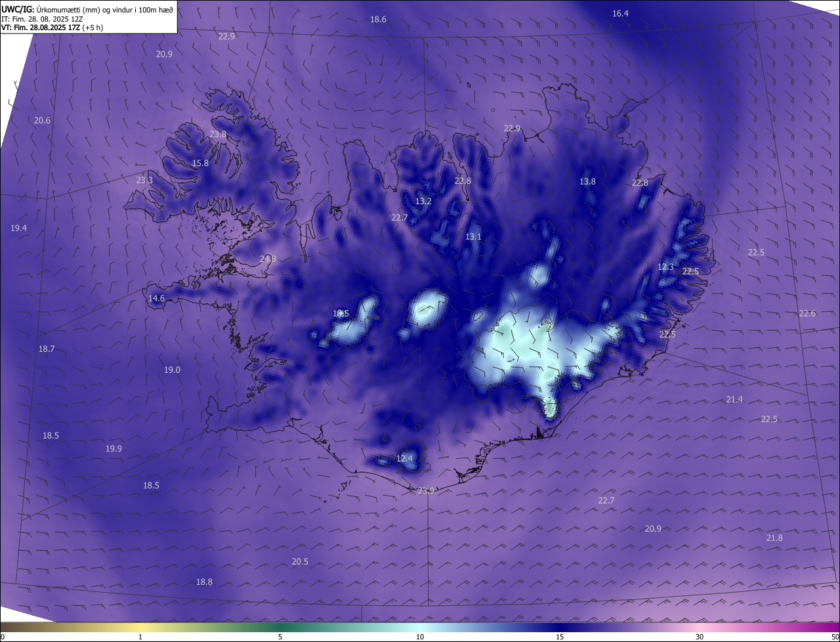Click the 1 tick on the colour scale
Viewport: 840px width, 642px height.
click(140, 637)
